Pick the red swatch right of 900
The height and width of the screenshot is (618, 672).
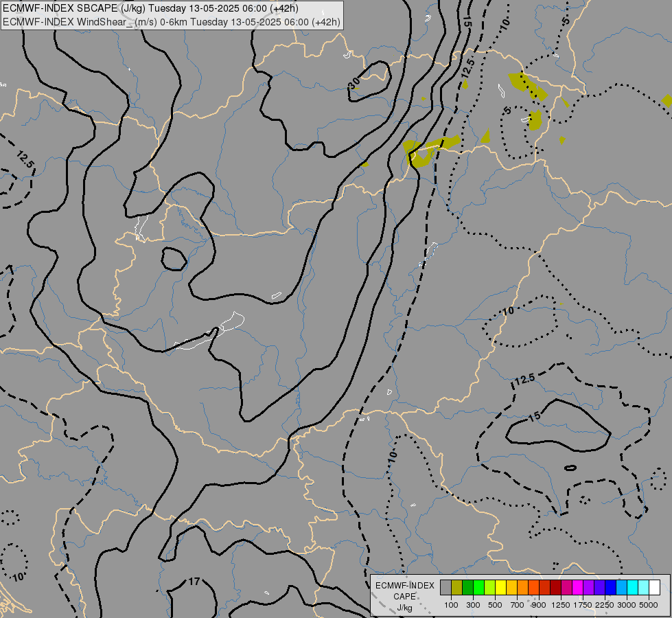545,587
